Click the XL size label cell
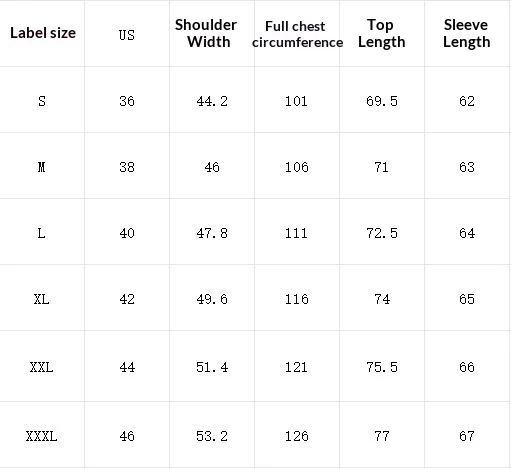The height and width of the screenshot is (469, 511). pyautogui.click(x=42, y=299)
